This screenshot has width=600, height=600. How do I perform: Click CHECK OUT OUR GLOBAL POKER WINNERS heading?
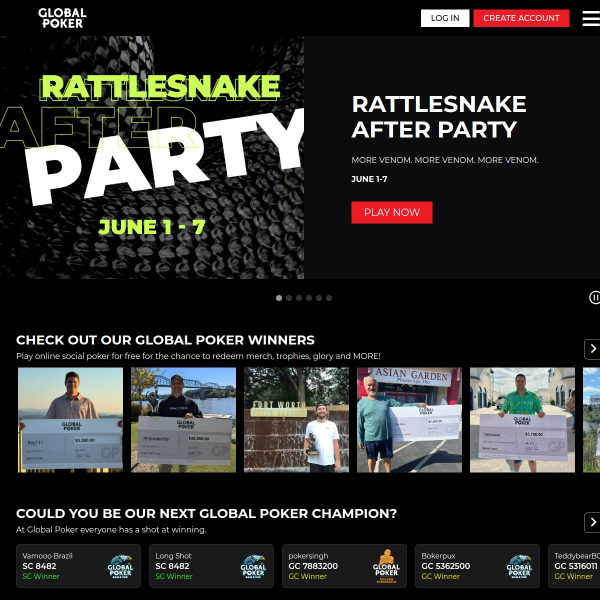[165, 340]
